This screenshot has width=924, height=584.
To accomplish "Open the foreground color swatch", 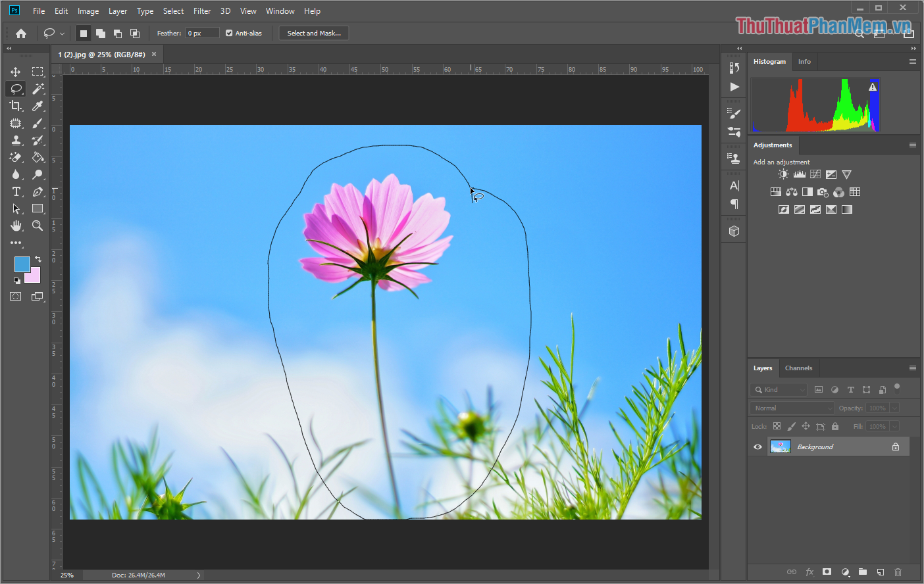I will [x=22, y=266].
